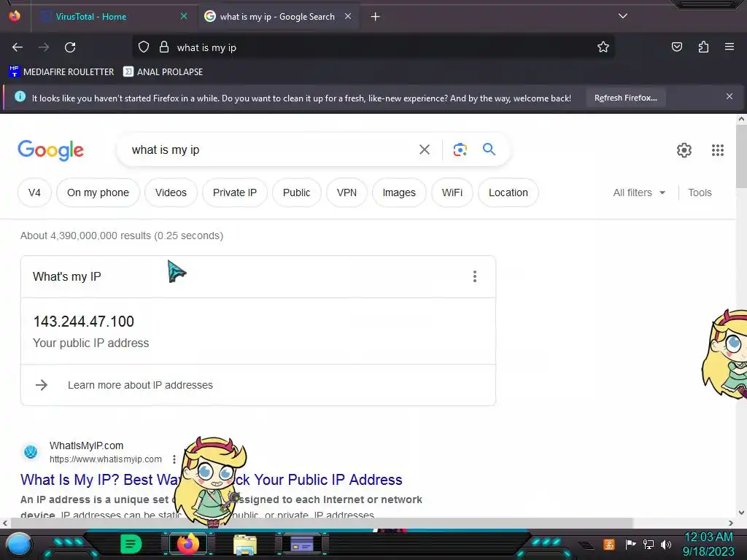
Task: Dismiss the Firefox refresh notification bar
Action: pos(729,97)
